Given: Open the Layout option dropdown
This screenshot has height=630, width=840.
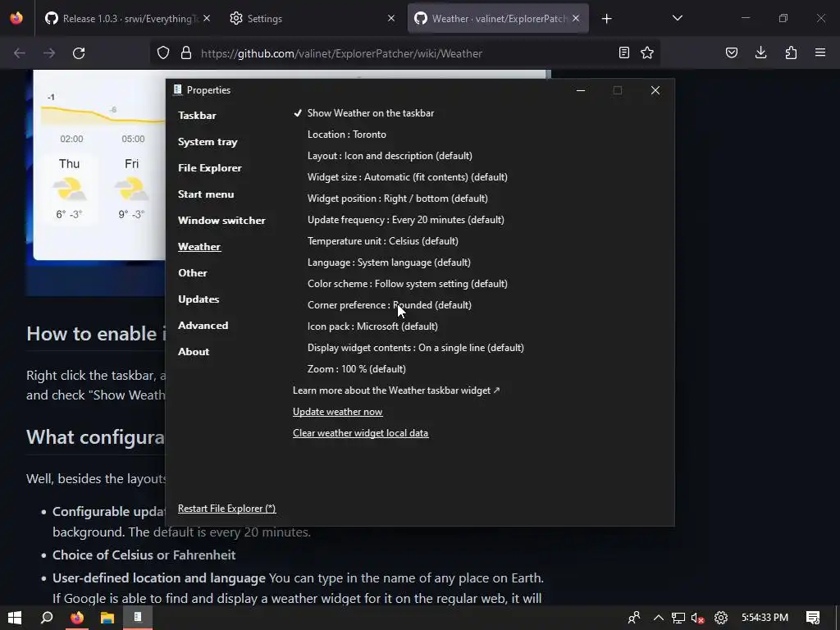Looking at the screenshot, I should pos(390,156).
